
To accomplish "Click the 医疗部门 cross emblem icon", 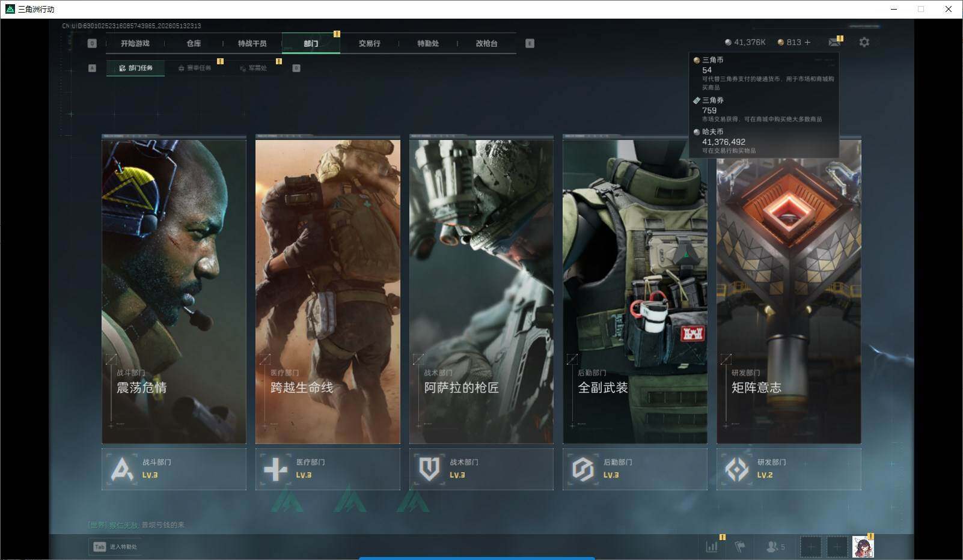I will point(276,469).
